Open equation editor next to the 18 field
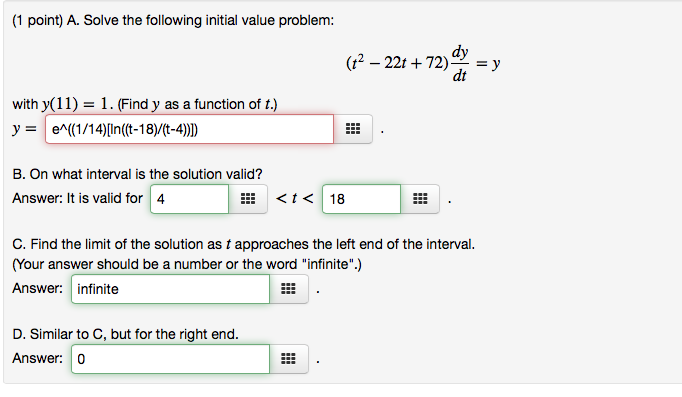Screen dimensions: 682x397 point(420,199)
